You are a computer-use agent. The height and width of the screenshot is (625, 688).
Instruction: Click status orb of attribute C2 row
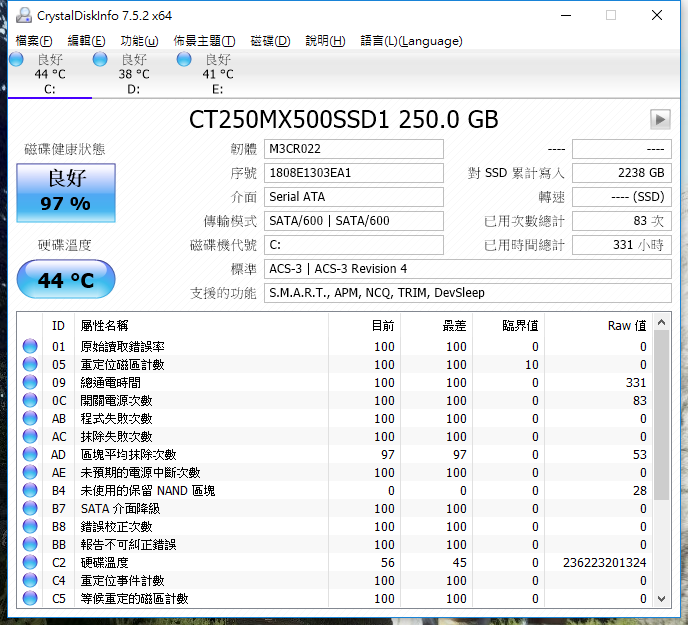coord(30,562)
